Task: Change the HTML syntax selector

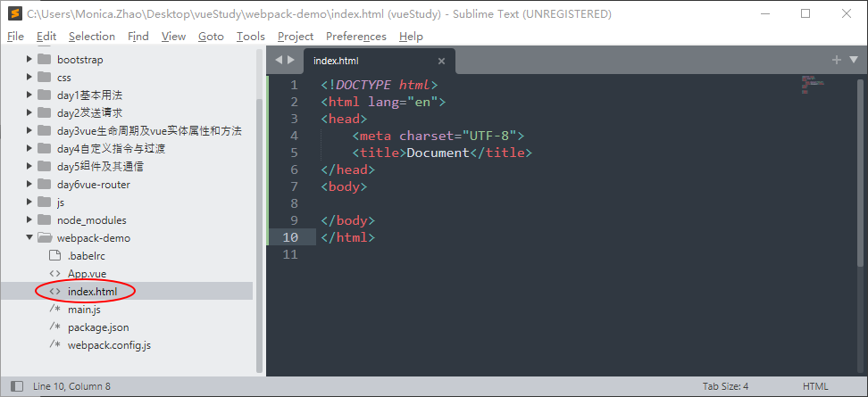Action: click(x=815, y=386)
